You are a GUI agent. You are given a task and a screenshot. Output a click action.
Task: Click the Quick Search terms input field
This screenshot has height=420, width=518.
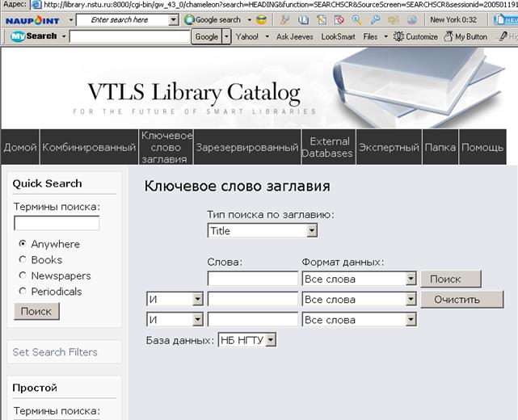[57, 223]
